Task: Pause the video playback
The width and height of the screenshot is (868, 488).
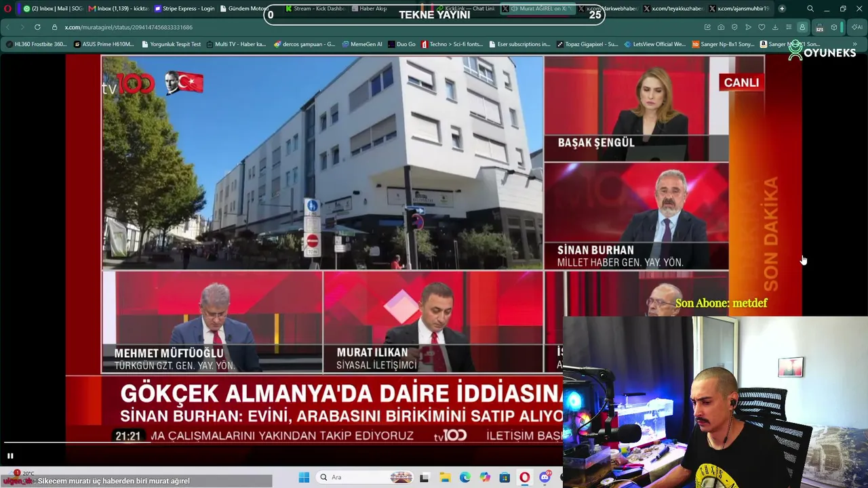Action: pos(10,455)
